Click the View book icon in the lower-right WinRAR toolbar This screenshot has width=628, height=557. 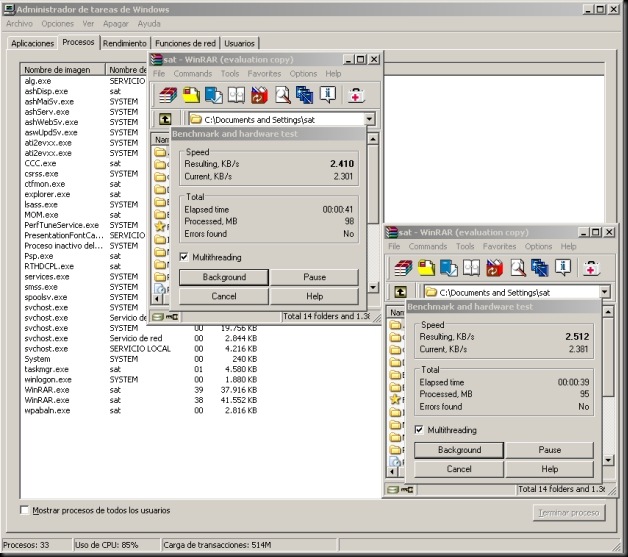point(472,268)
